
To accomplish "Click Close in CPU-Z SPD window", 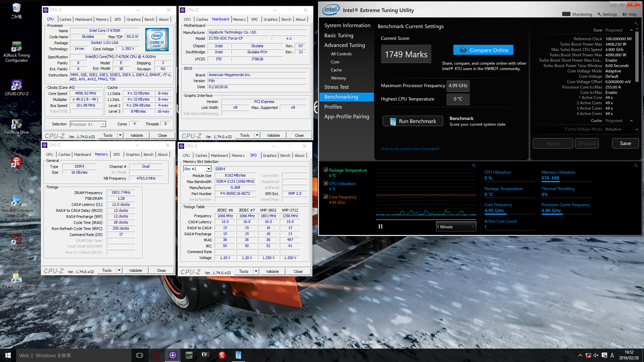I will pos(298,271).
